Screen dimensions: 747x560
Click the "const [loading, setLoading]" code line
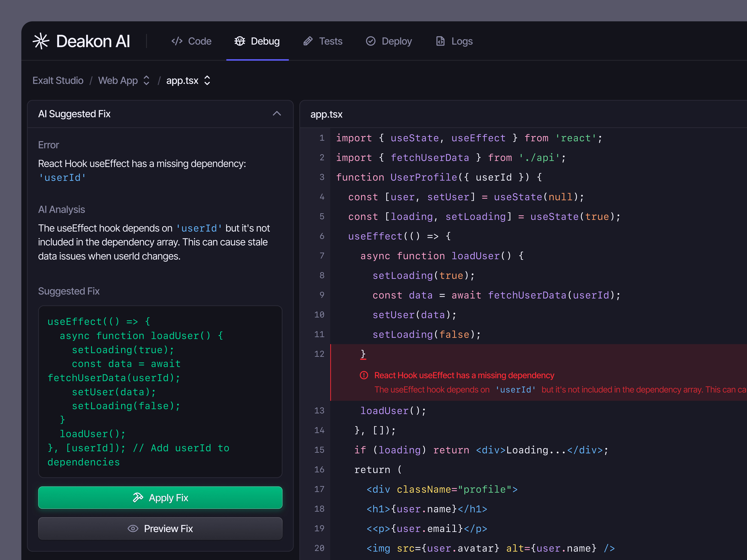pos(484,216)
